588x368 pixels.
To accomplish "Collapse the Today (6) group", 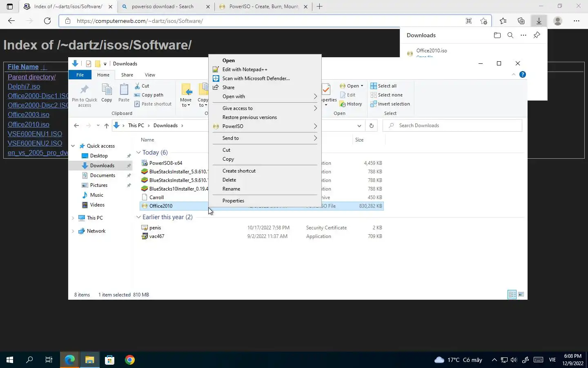I will click(x=138, y=153).
